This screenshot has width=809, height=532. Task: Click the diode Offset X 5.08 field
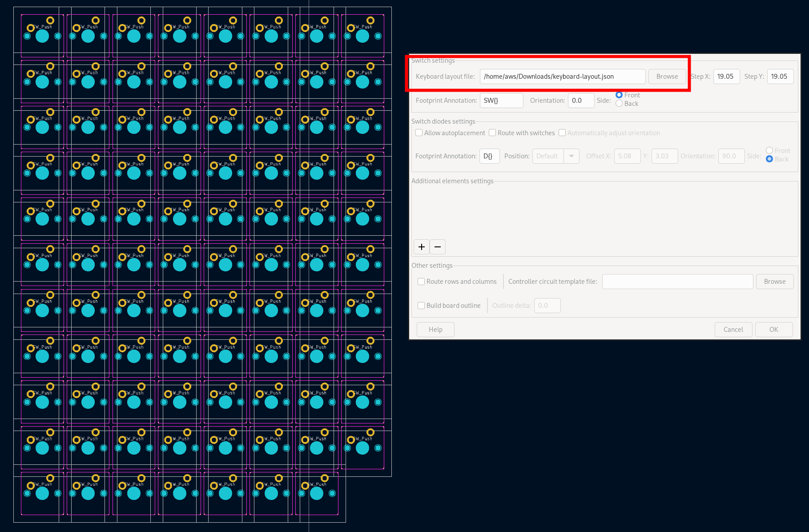627,156
